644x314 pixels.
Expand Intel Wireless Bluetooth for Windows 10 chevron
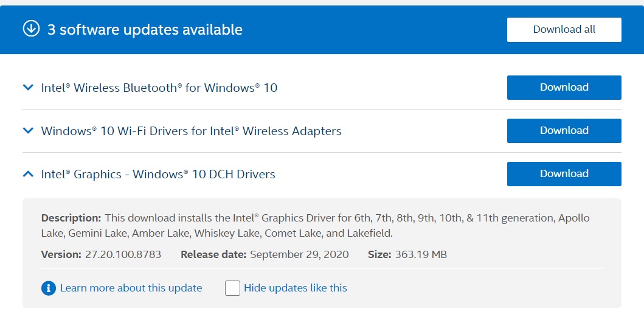28,88
